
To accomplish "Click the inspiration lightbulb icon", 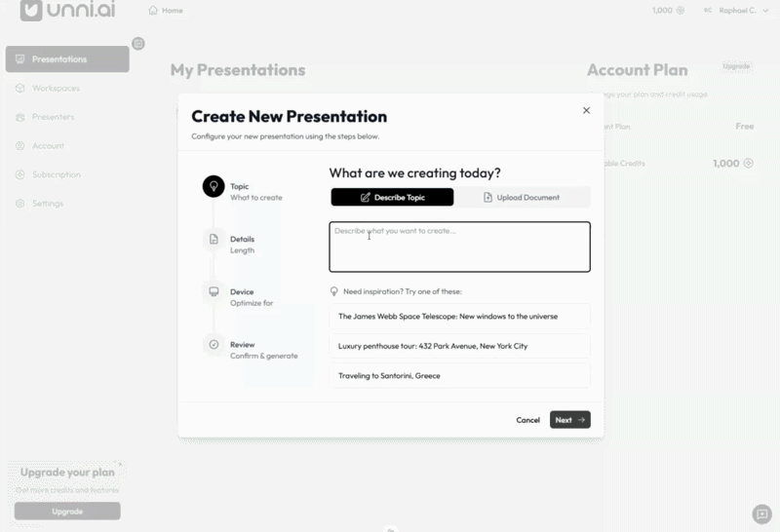I will tap(334, 291).
